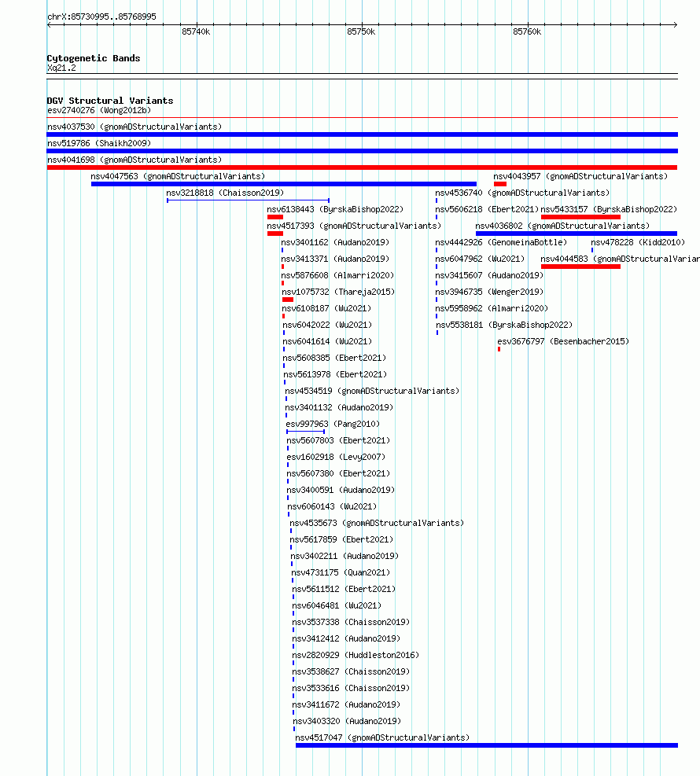The image size is (700, 776).
Task: Select esv3676797 (Besenbacher2015) label
Action: tap(563, 341)
